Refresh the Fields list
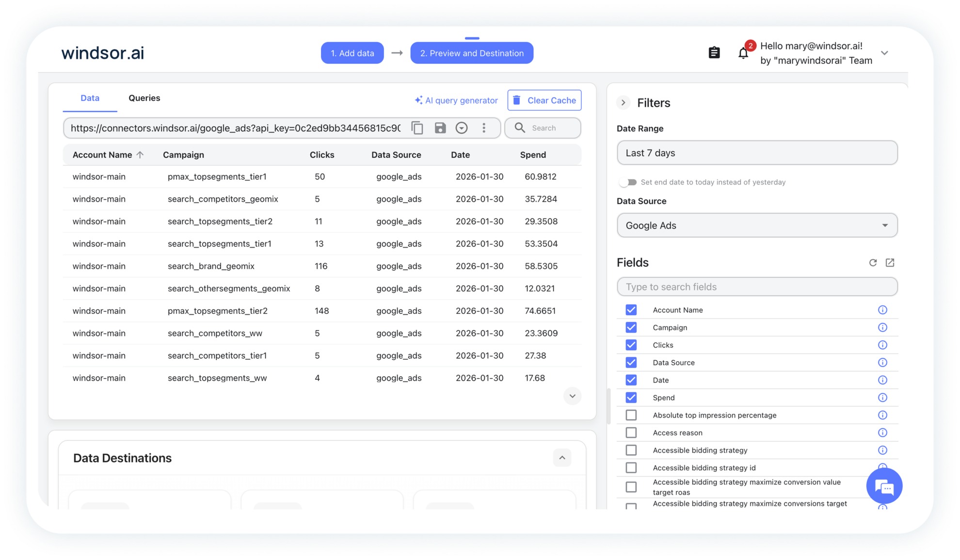Screen dimensions: 960x560 [873, 263]
